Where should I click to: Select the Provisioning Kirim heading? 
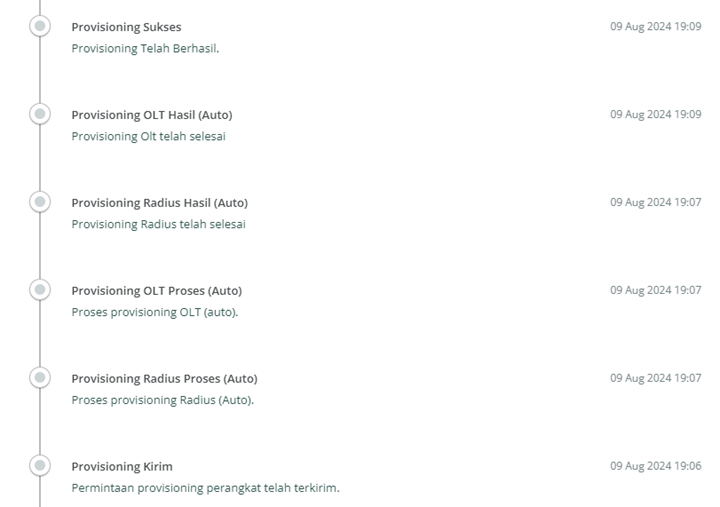122,467
